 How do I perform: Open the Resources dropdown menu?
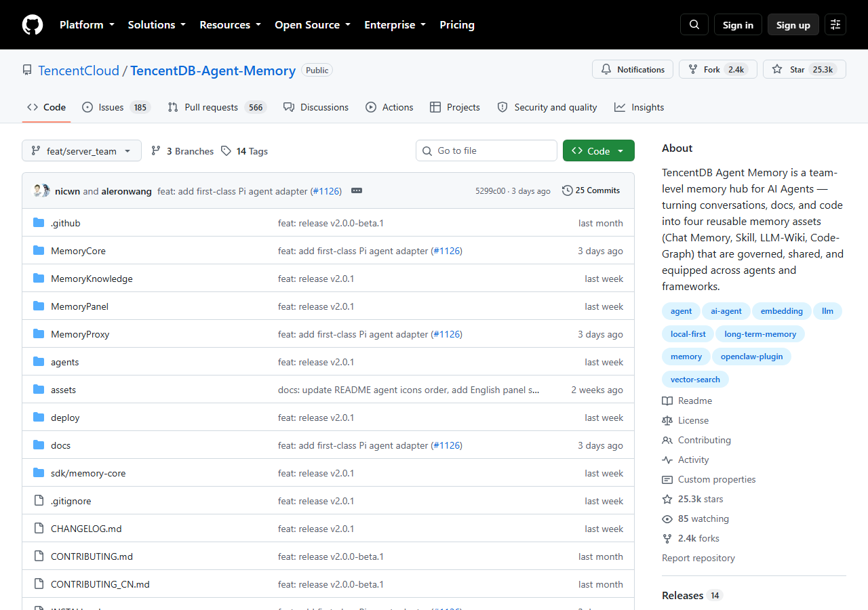pyautogui.click(x=230, y=24)
